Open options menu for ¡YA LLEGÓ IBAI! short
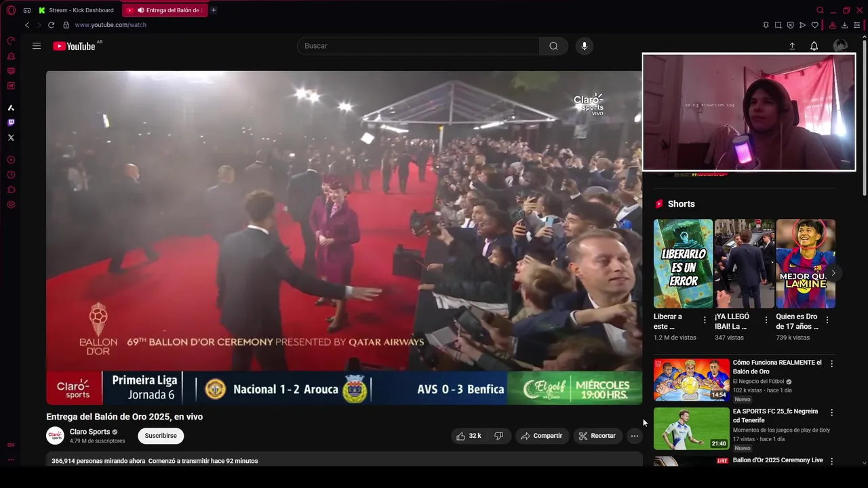This screenshot has width=868, height=488. pos(766,320)
